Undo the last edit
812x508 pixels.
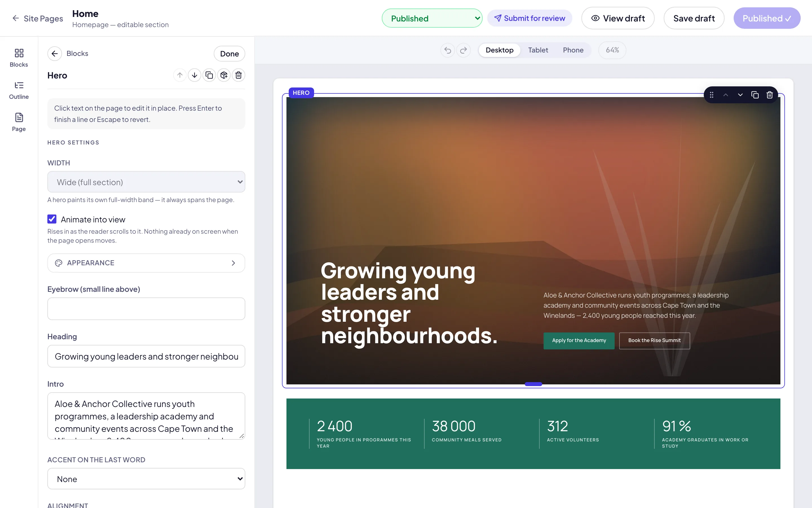click(x=448, y=51)
